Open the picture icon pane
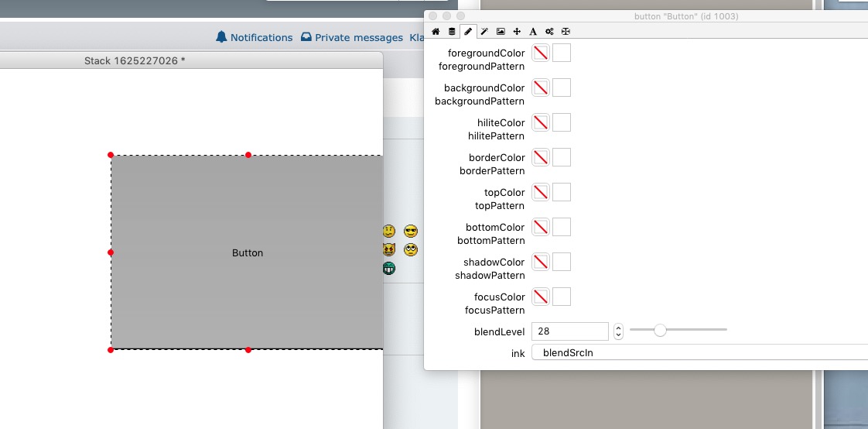This screenshot has width=868, height=429. pos(501,32)
